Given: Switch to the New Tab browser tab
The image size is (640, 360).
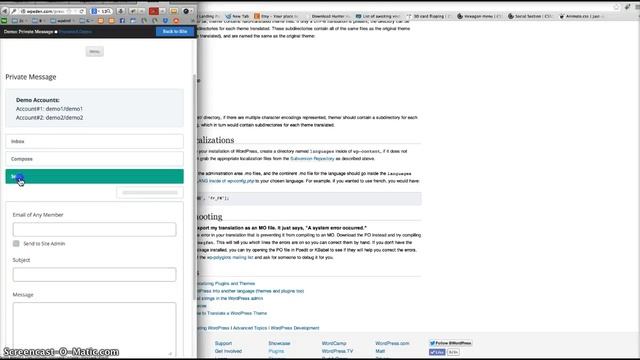Looking at the screenshot, I should click(237, 16).
